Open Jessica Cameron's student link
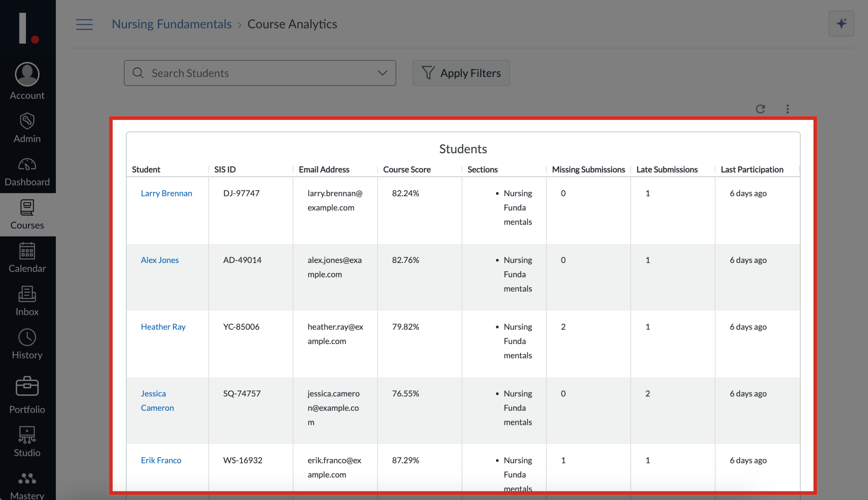 (157, 401)
